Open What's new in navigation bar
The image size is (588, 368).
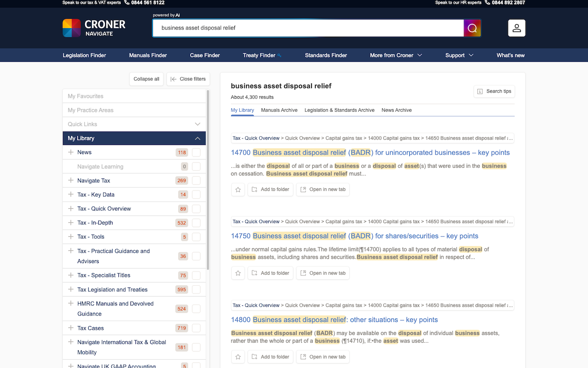(511, 55)
